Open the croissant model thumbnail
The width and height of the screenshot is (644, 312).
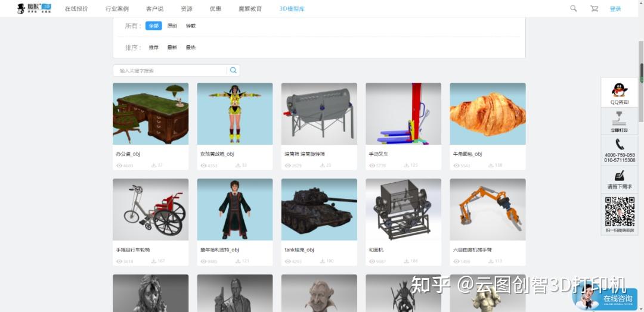pos(488,114)
